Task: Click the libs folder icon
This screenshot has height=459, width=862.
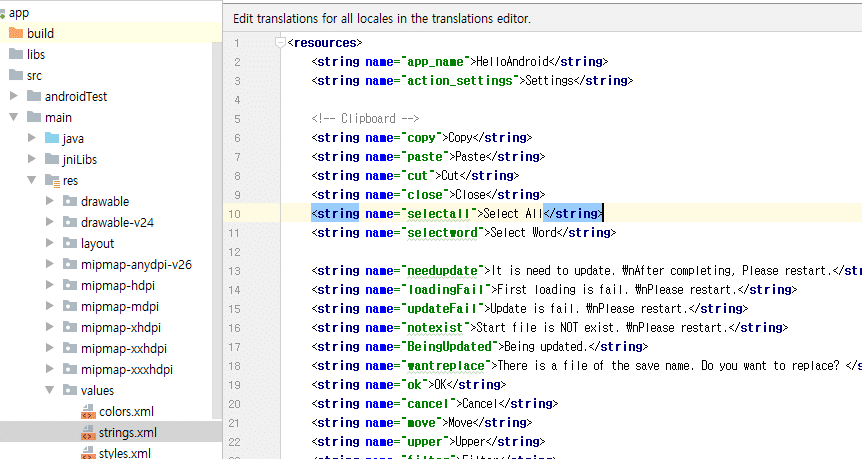Action: [x=16, y=54]
